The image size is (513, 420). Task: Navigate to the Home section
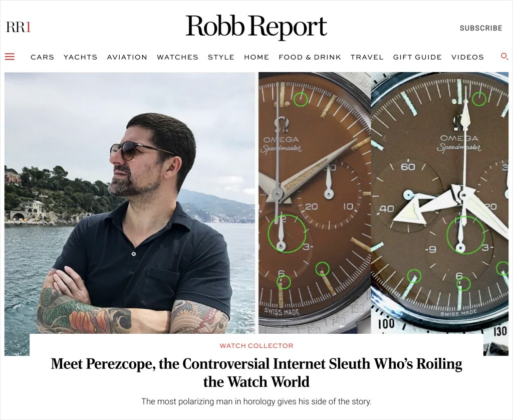pos(256,57)
